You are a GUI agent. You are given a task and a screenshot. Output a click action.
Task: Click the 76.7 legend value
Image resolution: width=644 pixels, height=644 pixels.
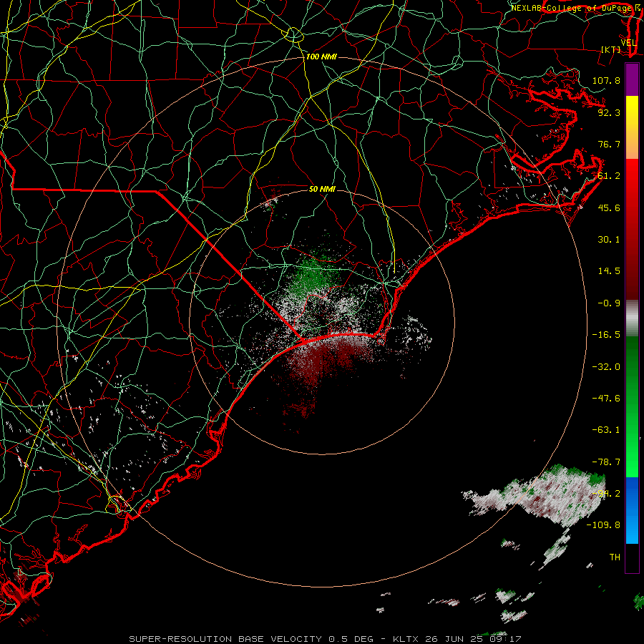click(609, 144)
